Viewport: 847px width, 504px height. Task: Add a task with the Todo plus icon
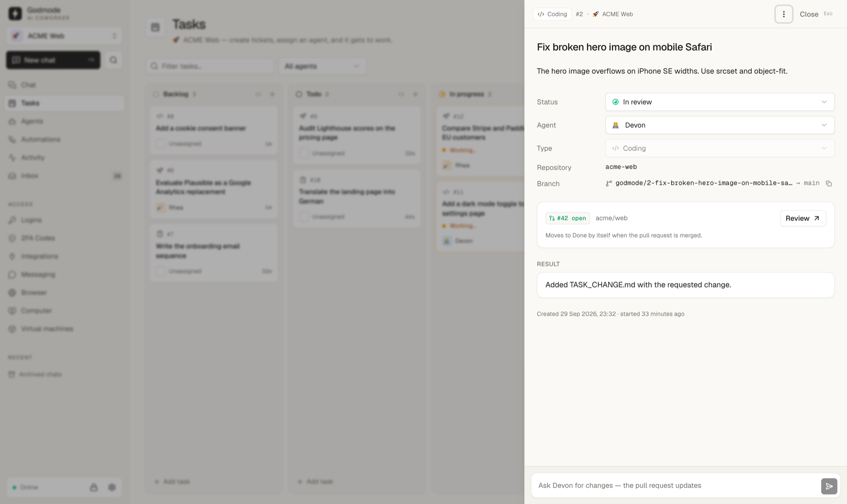(x=415, y=94)
